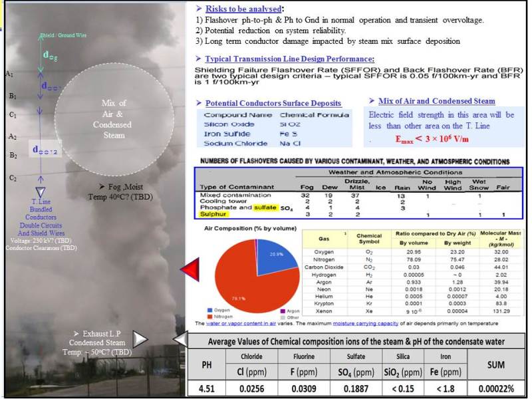532x399 pixels.
Task: Open the 'water or vapor content in air' link
Action: (241, 323)
